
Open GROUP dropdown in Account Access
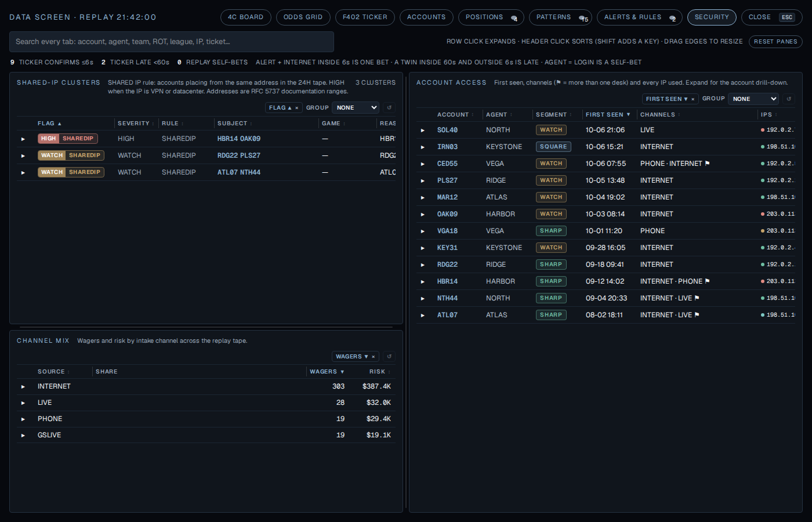pos(753,99)
